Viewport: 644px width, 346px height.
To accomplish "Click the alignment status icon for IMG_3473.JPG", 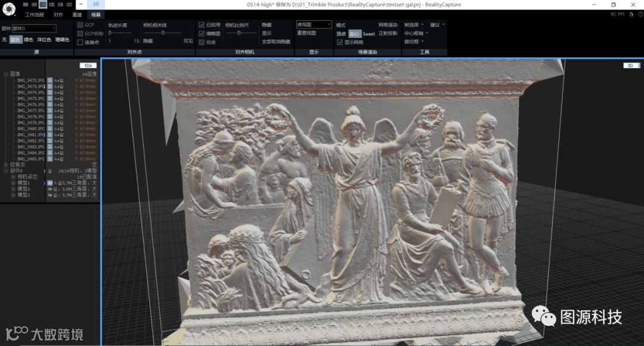I will [57, 86].
